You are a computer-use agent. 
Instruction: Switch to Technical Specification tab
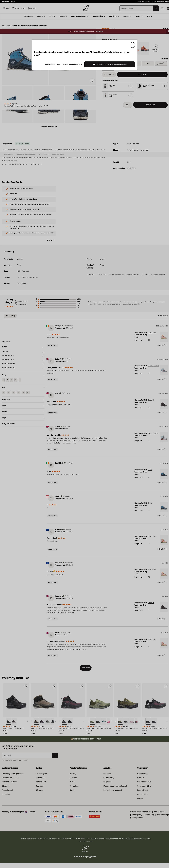pyautogui.click(x=26, y=154)
